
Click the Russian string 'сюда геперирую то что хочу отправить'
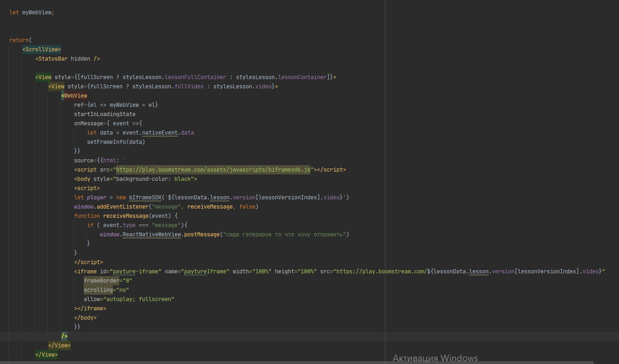285,234
